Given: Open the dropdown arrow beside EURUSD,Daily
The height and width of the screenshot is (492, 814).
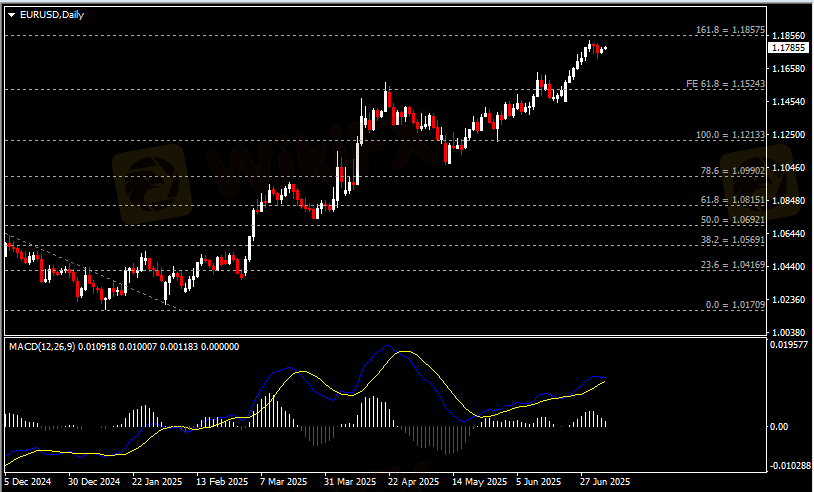Looking at the screenshot, I should pos(12,15).
